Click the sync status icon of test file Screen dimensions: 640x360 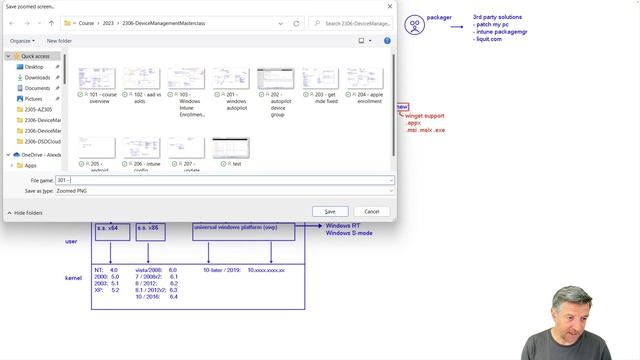pos(223,164)
